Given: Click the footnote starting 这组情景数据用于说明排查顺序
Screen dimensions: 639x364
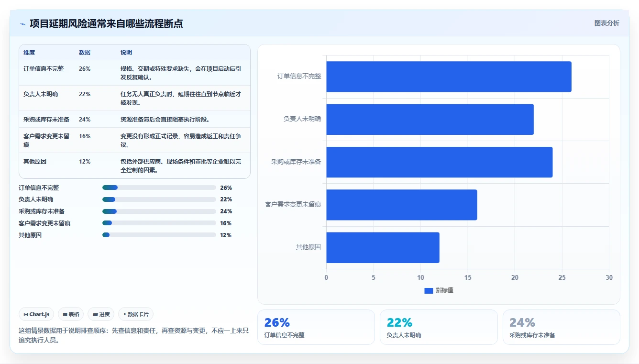Looking at the screenshot, I should point(133,335).
